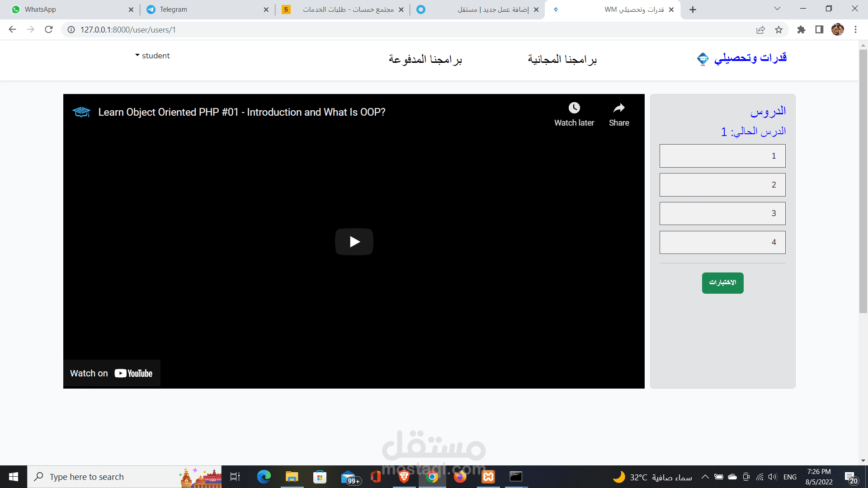Reload the page with refresh icon
868x488 pixels.
pyautogui.click(x=49, y=30)
